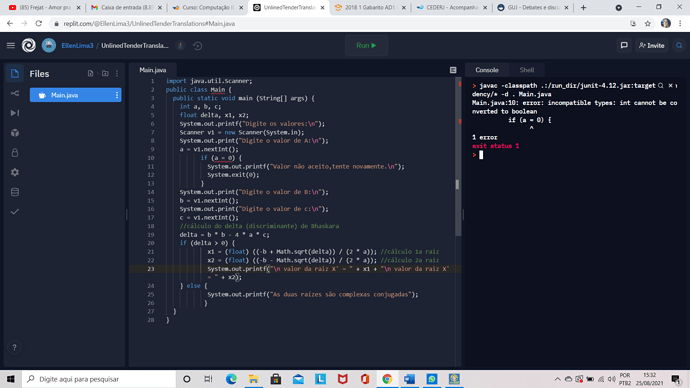Screen dimensions: 690x388
Task: Open the EllenLima3 user link
Action: [77, 45]
